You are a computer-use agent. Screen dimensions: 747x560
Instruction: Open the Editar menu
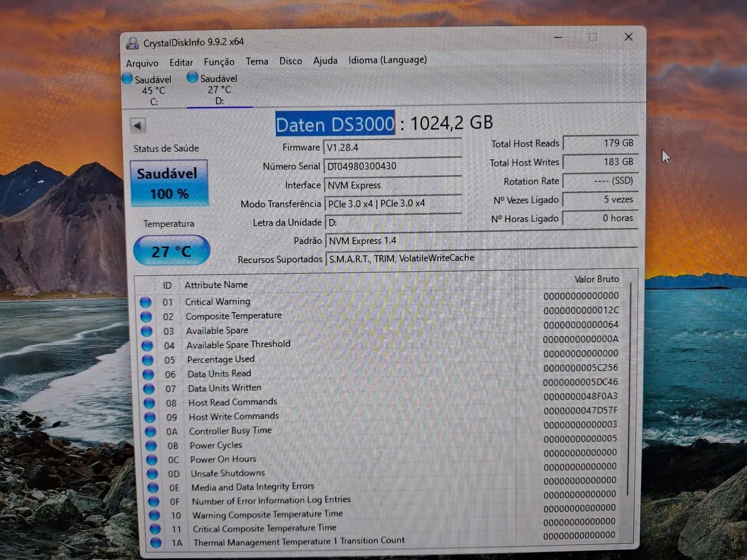click(x=181, y=62)
